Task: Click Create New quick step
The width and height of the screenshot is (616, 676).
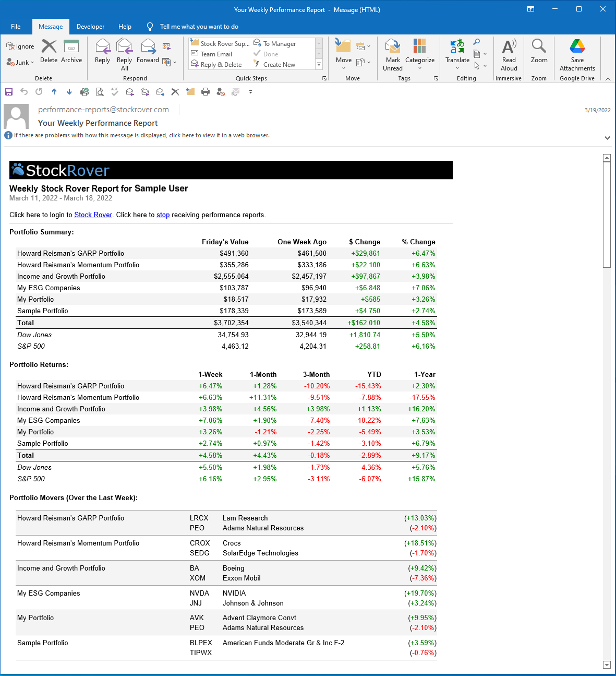Action: [x=275, y=64]
